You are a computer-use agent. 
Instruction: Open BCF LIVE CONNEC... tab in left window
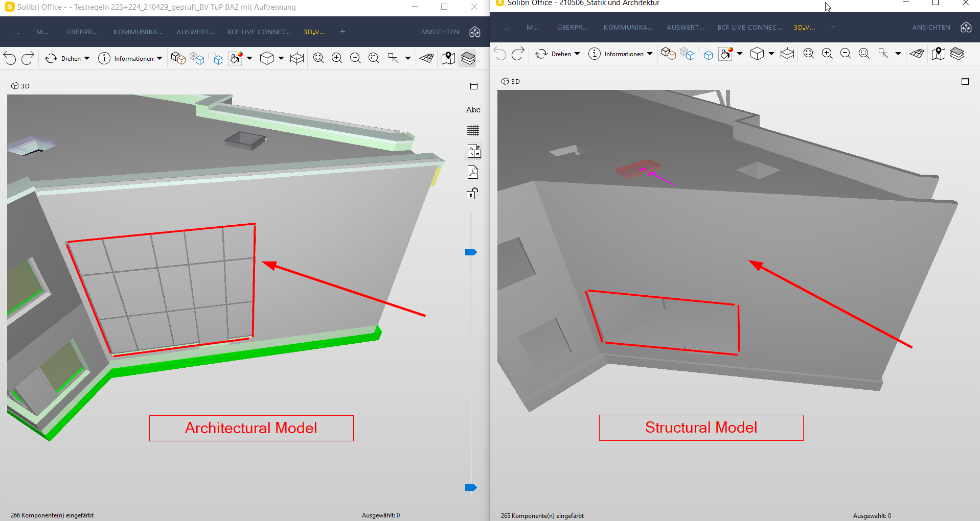pyautogui.click(x=260, y=32)
